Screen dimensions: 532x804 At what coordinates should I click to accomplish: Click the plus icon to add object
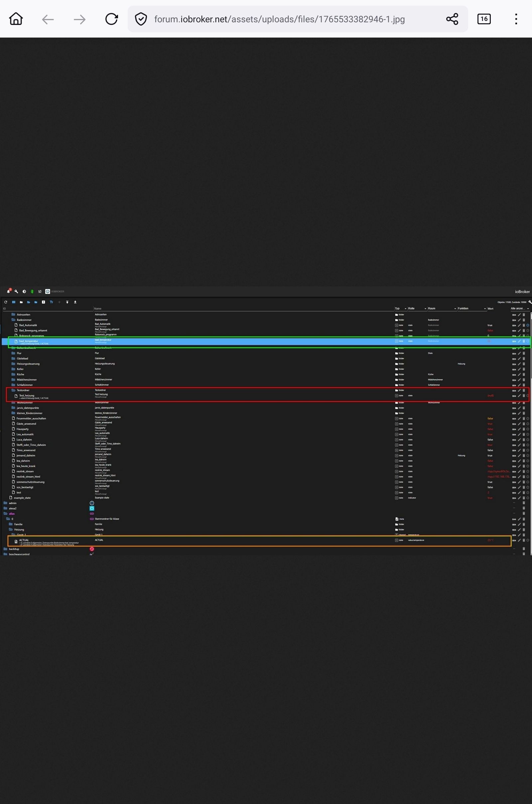60,302
